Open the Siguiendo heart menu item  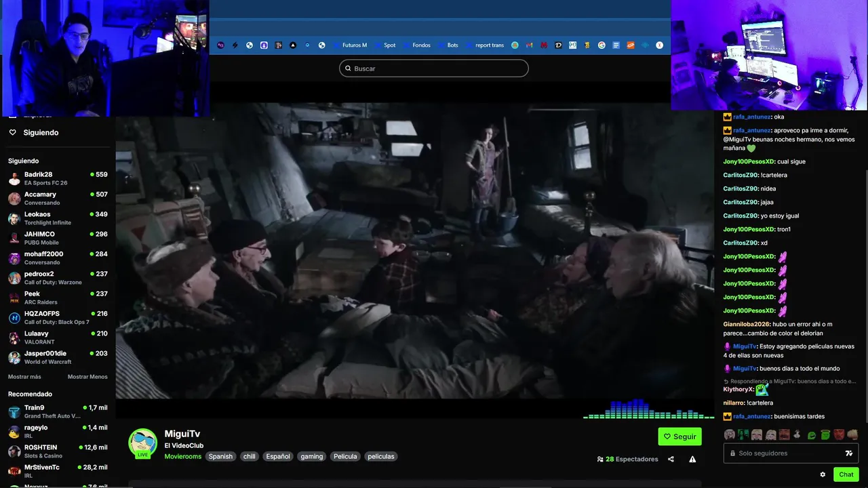[34, 133]
